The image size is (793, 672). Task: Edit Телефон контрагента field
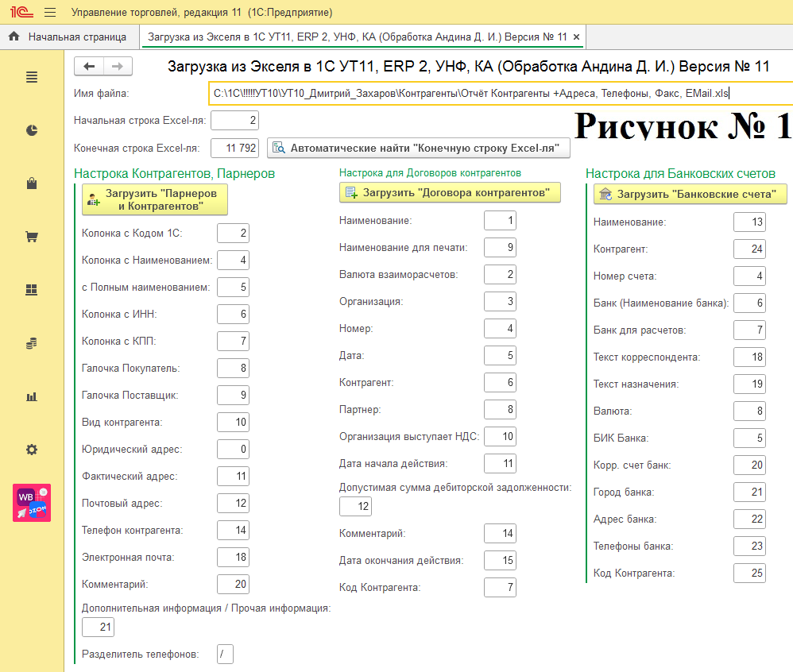pos(233,530)
